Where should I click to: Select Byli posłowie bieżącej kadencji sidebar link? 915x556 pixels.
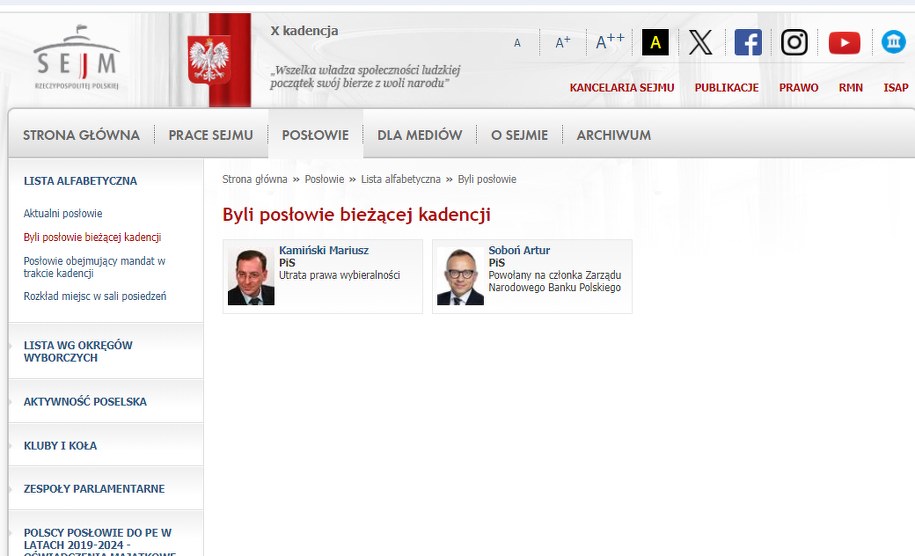(92, 237)
